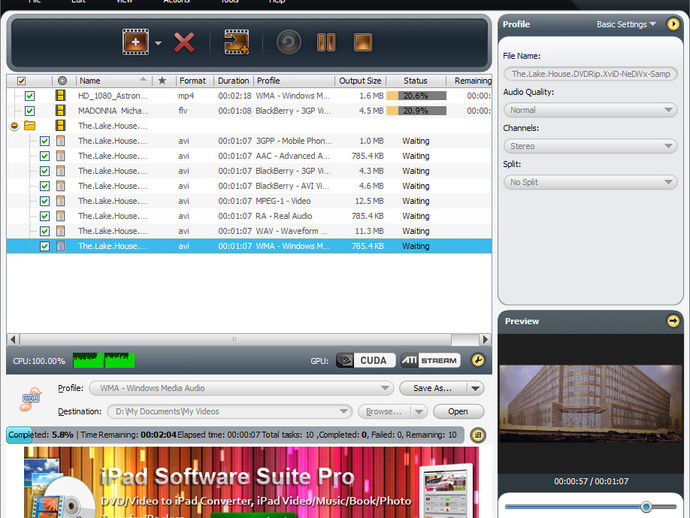The width and height of the screenshot is (690, 518).
Task: Sort by Profile column header
Action: click(294, 81)
